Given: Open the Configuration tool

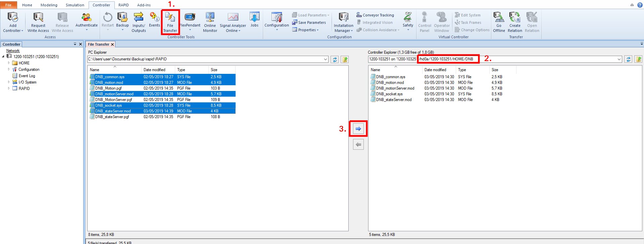Looking at the screenshot, I should click(277, 21).
